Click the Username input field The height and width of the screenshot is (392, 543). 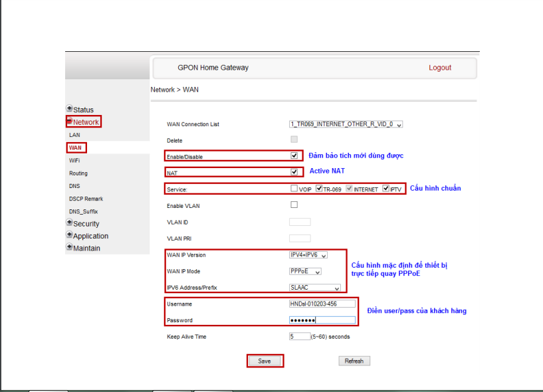(322, 304)
